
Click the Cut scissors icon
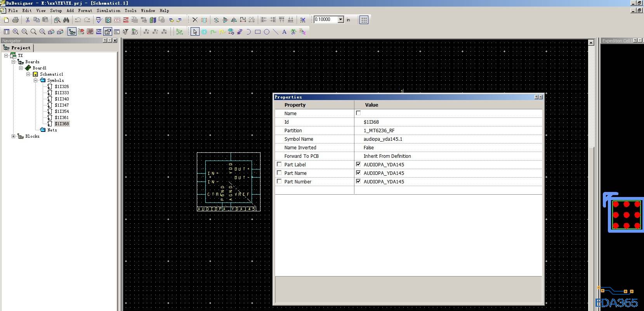(28, 20)
